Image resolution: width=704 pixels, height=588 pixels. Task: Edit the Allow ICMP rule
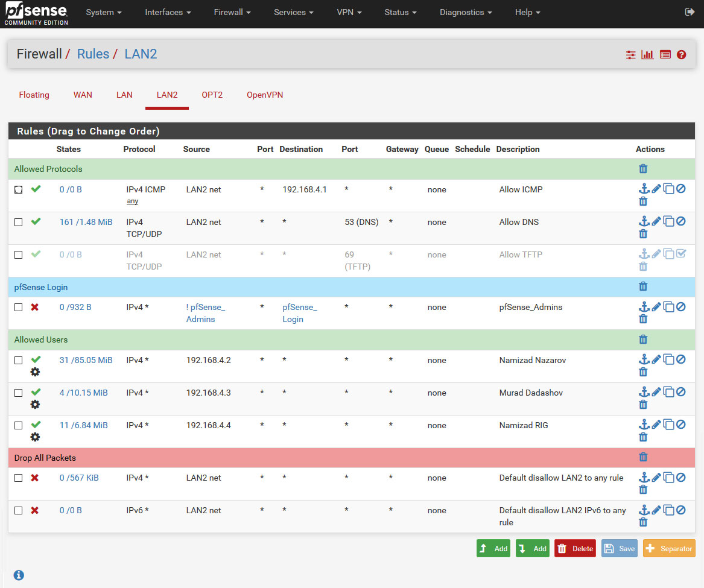[x=656, y=189]
